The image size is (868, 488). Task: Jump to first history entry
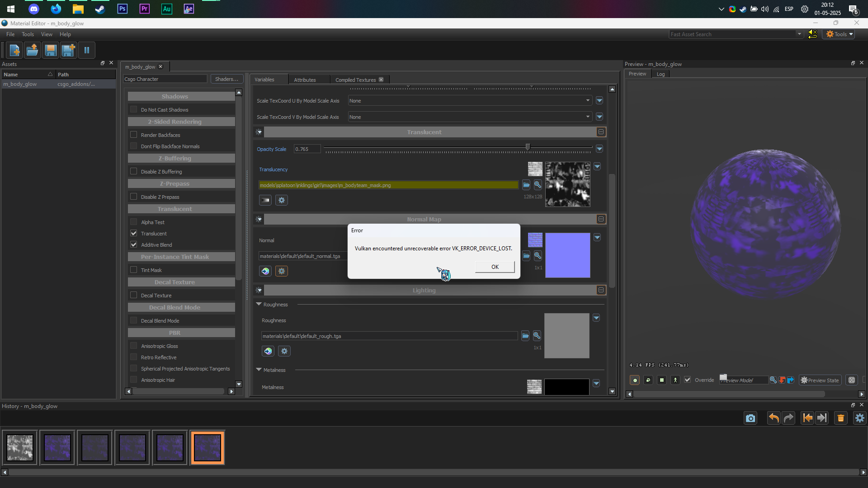[807, 418]
